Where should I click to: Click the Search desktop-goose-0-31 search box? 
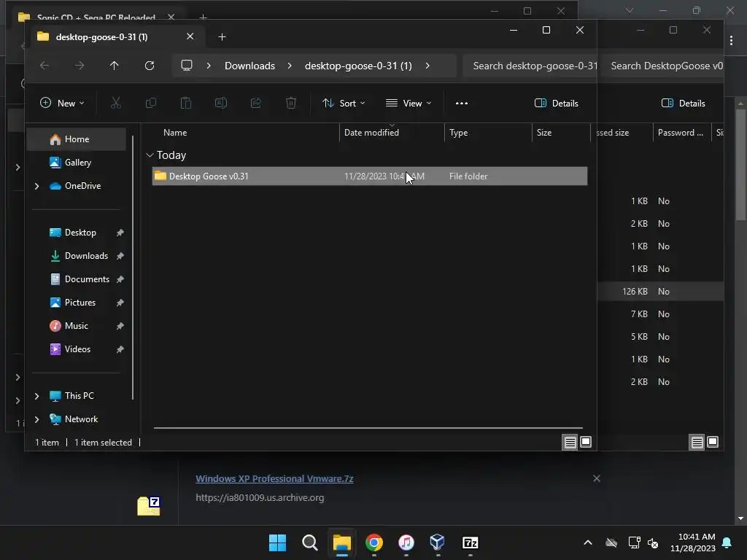coord(530,66)
